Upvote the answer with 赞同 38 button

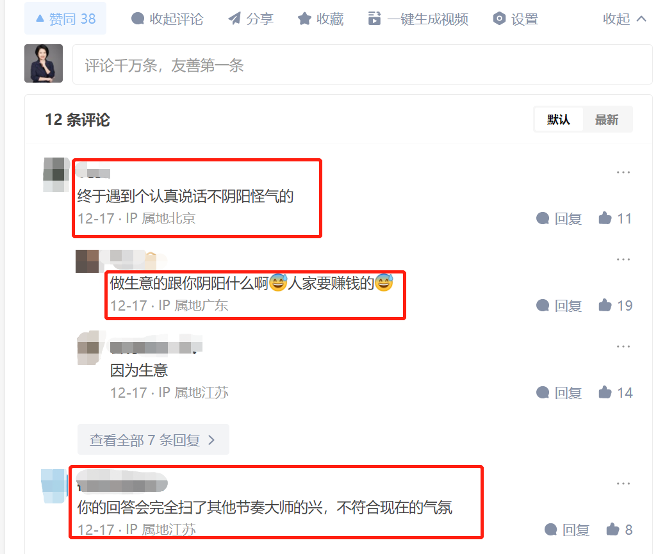click(x=65, y=19)
